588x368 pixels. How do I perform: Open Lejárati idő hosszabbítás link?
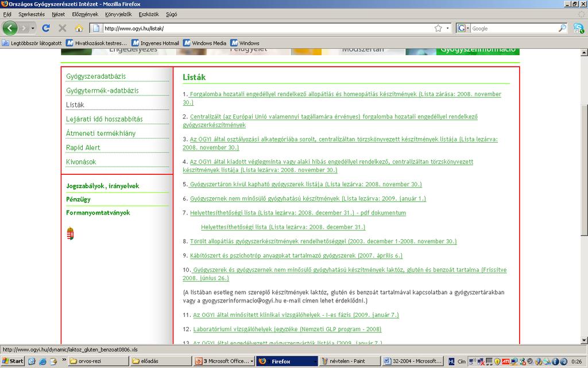[x=105, y=119]
